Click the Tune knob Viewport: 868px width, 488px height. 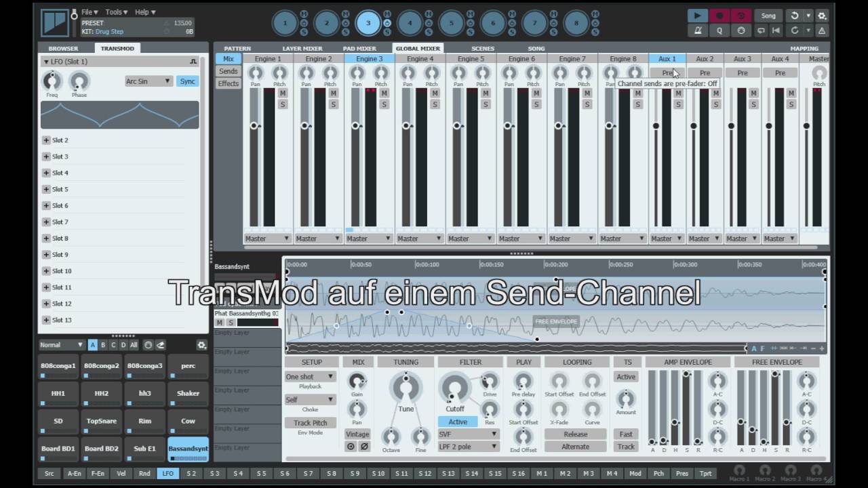(x=406, y=388)
